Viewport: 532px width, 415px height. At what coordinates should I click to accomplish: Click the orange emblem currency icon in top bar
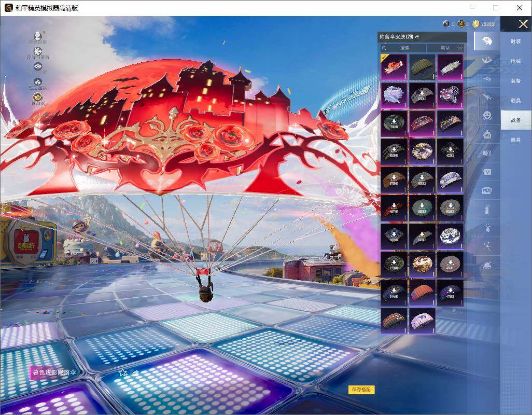461,24
